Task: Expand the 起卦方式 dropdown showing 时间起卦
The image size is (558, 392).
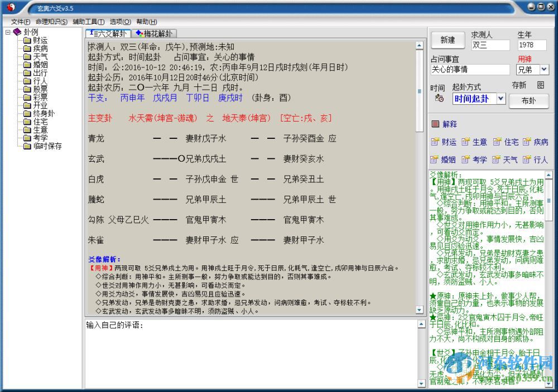Action: (x=500, y=98)
